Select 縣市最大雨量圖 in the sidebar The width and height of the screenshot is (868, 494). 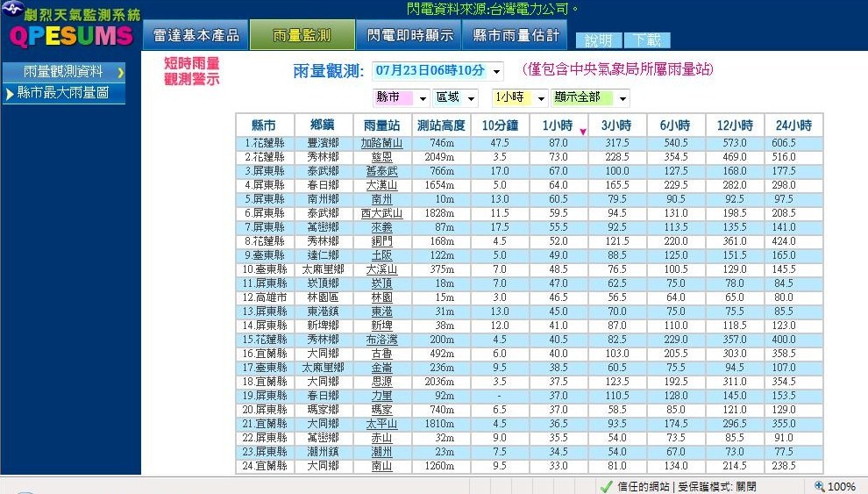63,93
